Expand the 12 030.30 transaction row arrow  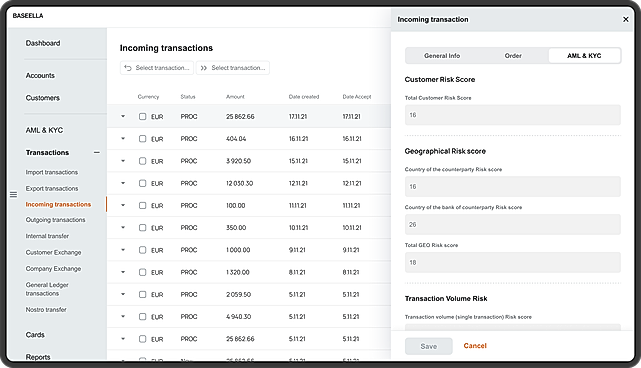tap(123, 183)
